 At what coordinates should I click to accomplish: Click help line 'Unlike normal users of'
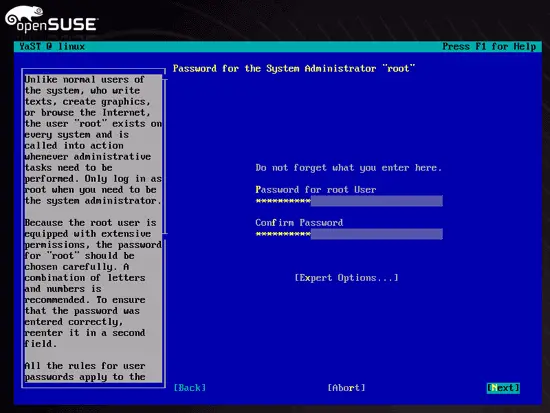tap(85, 80)
